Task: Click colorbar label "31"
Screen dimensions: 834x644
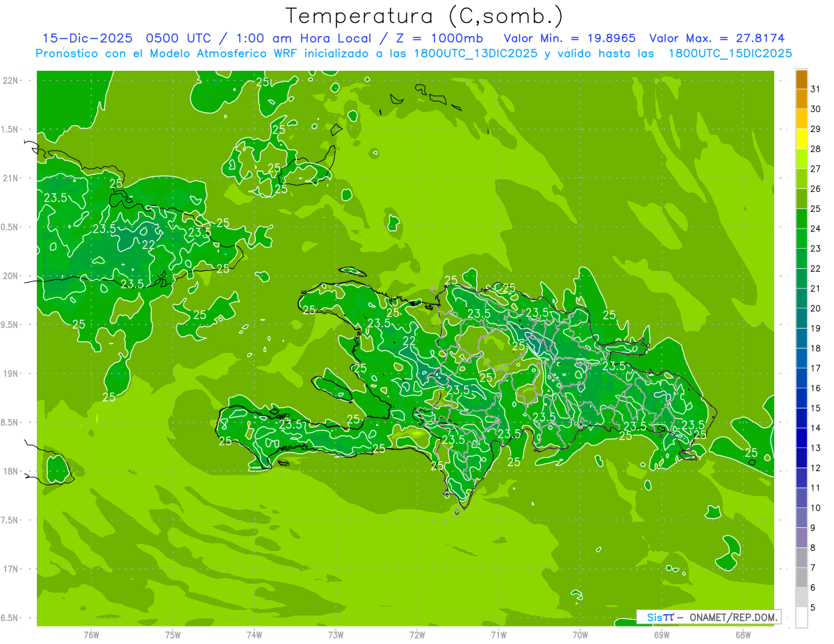Action: (x=816, y=89)
